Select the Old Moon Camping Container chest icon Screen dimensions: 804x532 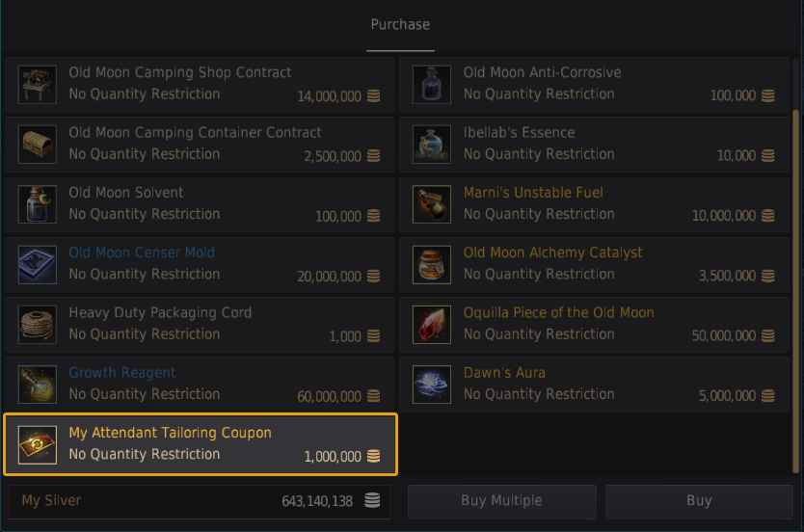[38, 145]
